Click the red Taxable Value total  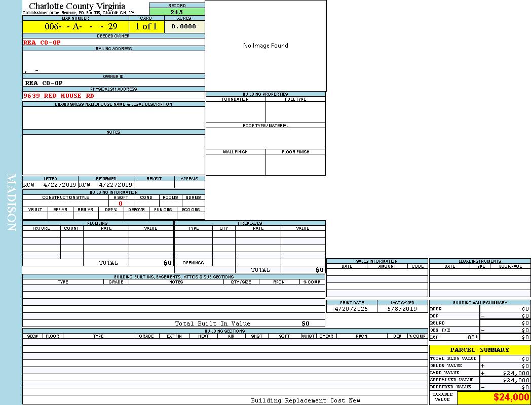511,397
